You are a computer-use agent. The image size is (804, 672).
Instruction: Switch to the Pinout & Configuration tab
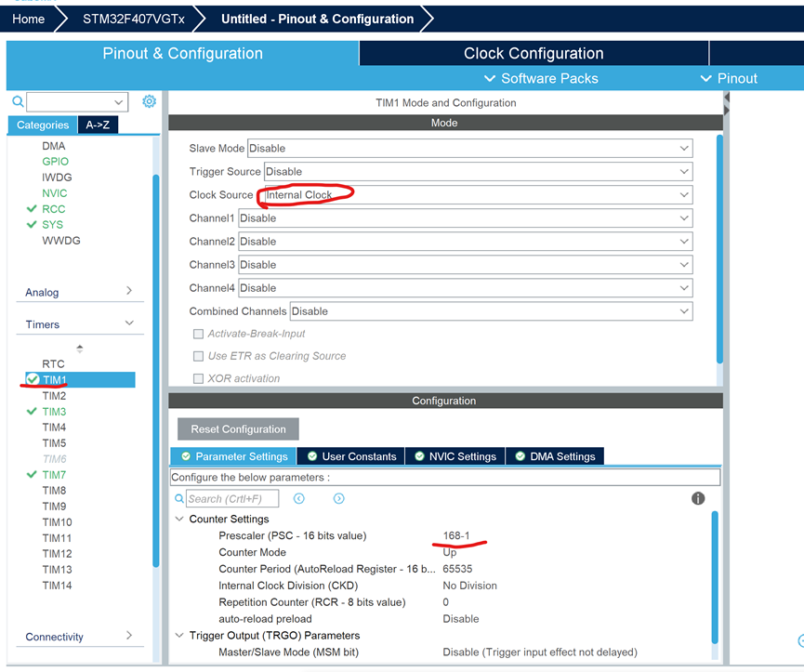[x=182, y=53]
